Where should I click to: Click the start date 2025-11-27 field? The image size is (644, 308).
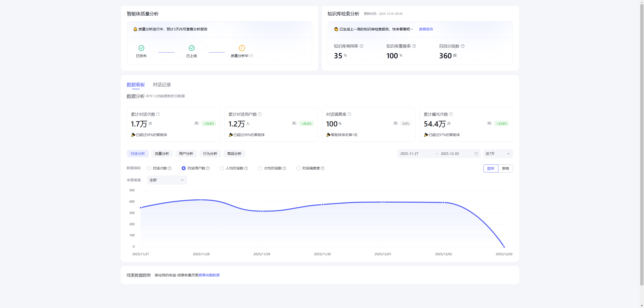pos(409,154)
